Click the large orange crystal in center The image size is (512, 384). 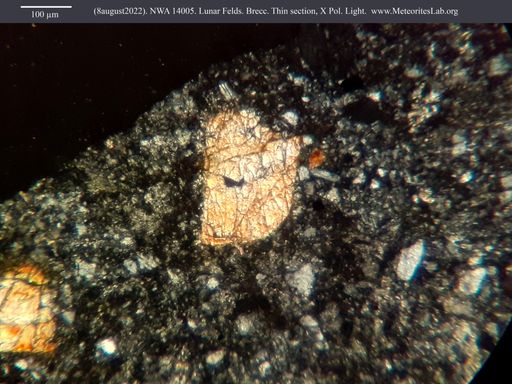251,178
